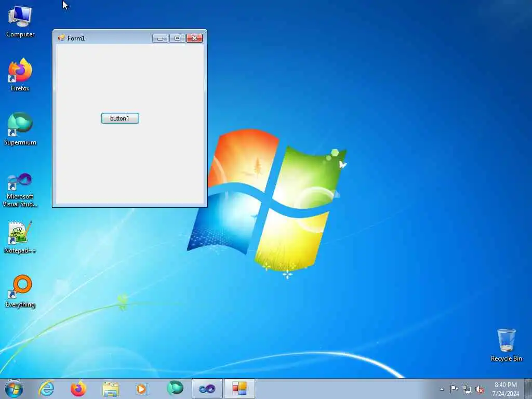Select the Notepad++ desktop shortcut

pyautogui.click(x=20, y=237)
